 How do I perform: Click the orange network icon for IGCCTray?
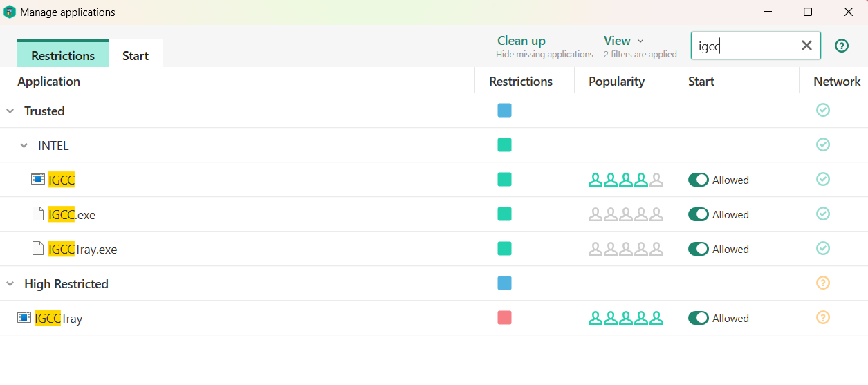(822, 318)
